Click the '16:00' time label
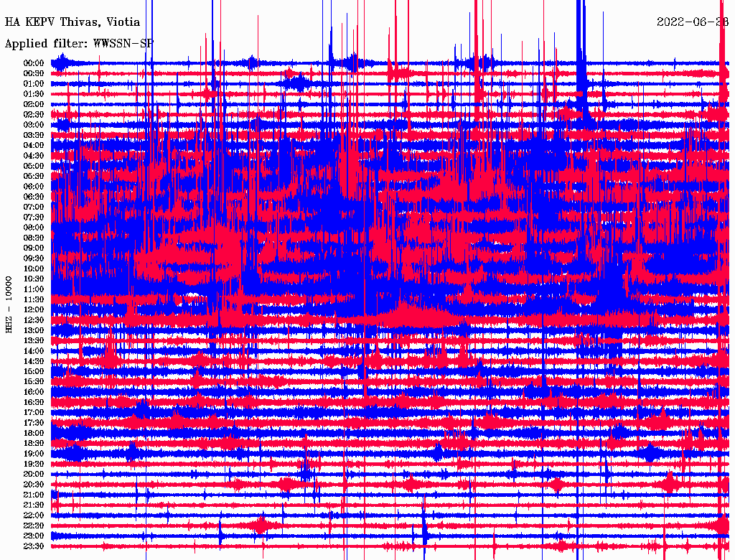 pyautogui.click(x=34, y=392)
